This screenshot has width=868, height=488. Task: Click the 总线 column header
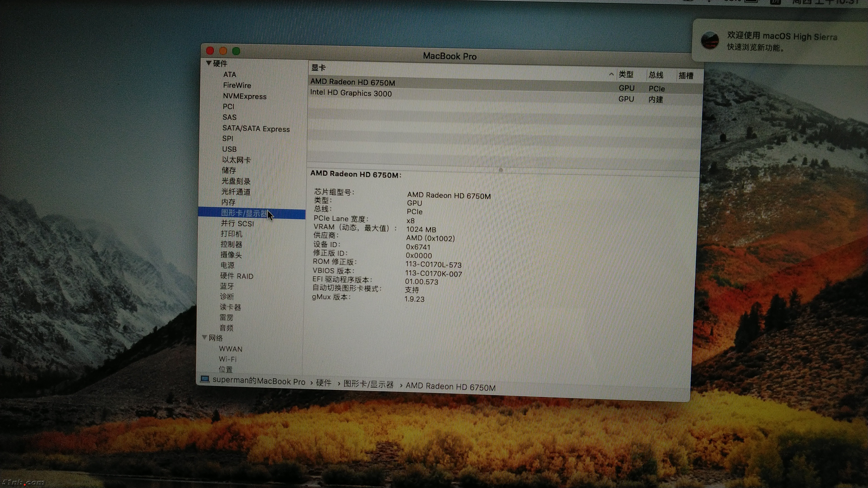tap(656, 75)
